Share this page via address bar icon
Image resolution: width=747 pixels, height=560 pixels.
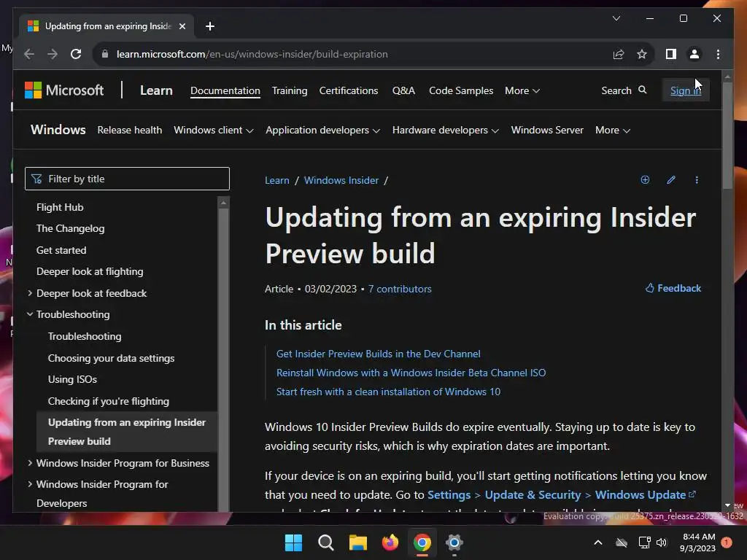click(x=619, y=54)
